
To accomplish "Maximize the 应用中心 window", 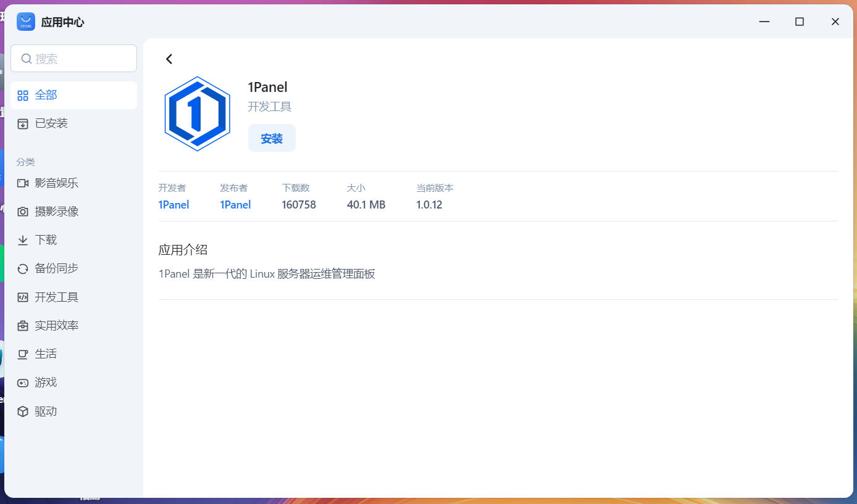I will (800, 22).
